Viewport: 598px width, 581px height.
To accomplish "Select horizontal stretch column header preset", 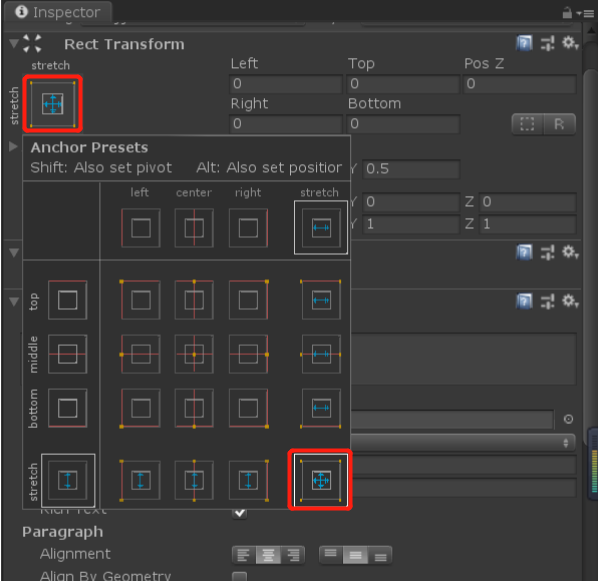I will tap(321, 227).
